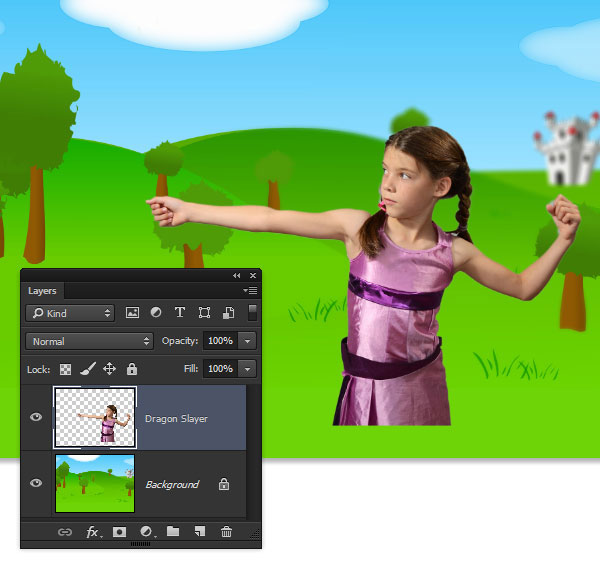Select the Dragon Slayer layer thumbnail
Screen dimensions: 600x563
(94, 417)
